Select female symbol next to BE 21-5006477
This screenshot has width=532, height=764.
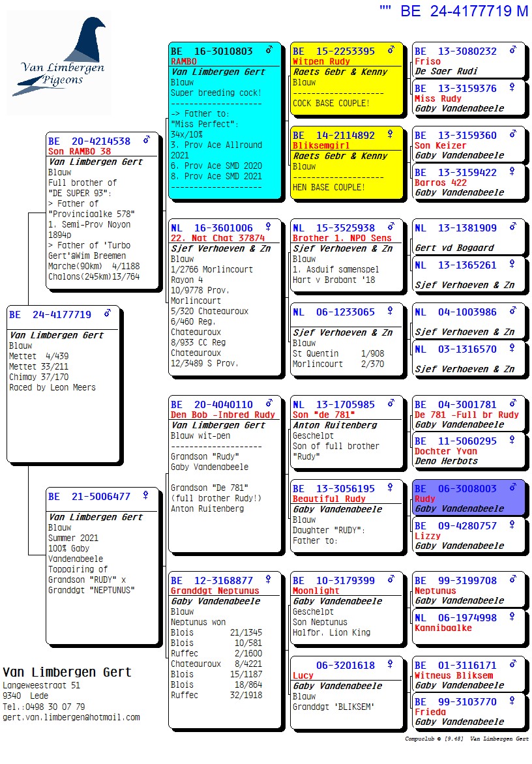pos(146,495)
